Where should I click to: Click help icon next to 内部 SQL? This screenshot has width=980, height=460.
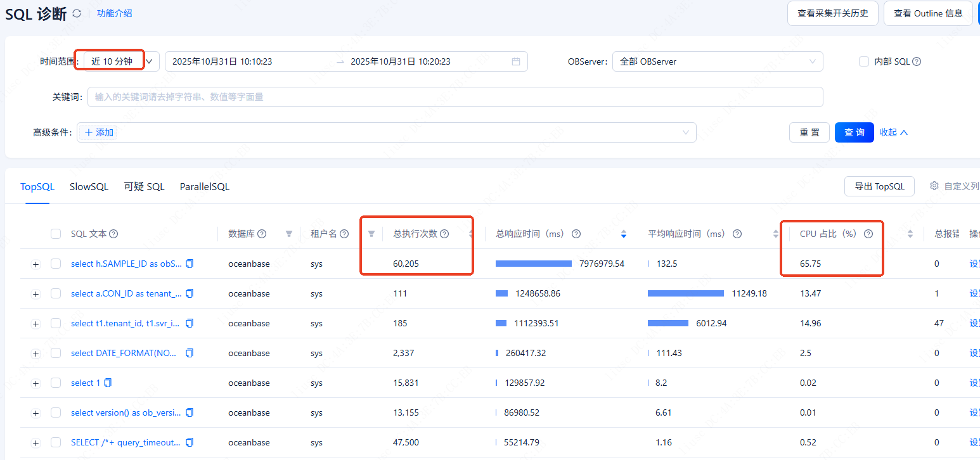[x=917, y=61]
